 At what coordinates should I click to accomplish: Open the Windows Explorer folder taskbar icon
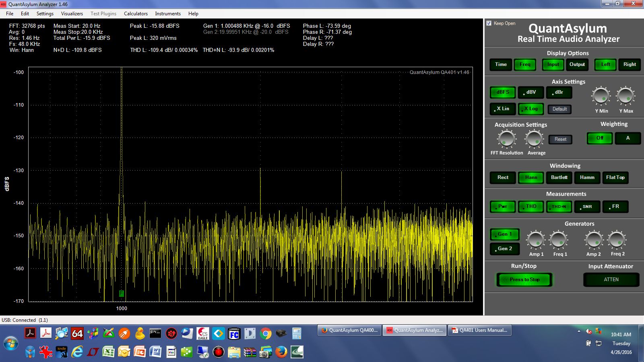click(234, 352)
